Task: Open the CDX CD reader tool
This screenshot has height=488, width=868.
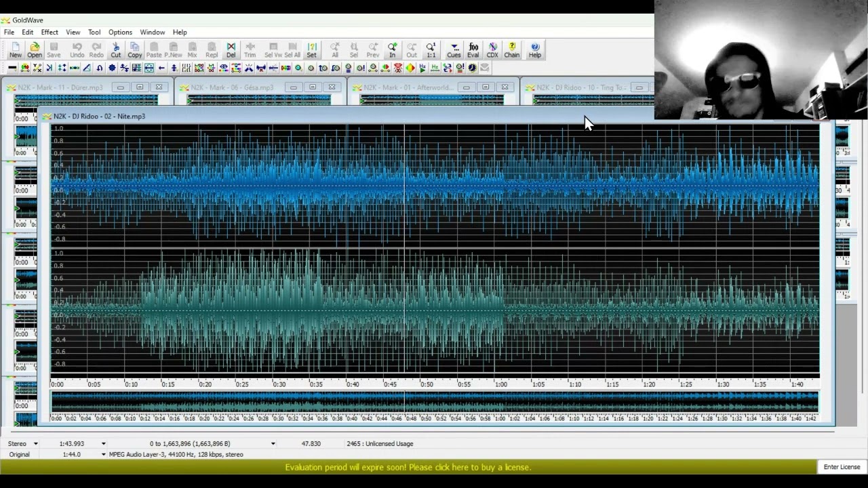Action: [x=492, y=49]
